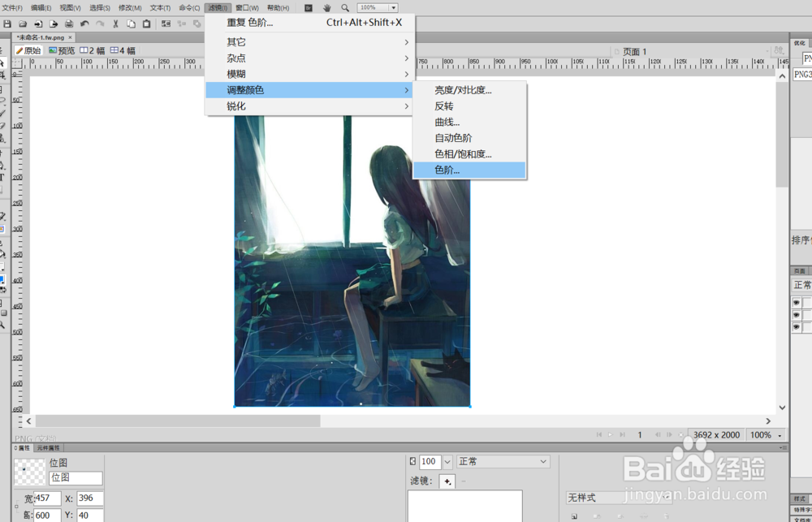Screen dimensions: 812x522
Task: Click the play animation control
Action: [611, 435]
